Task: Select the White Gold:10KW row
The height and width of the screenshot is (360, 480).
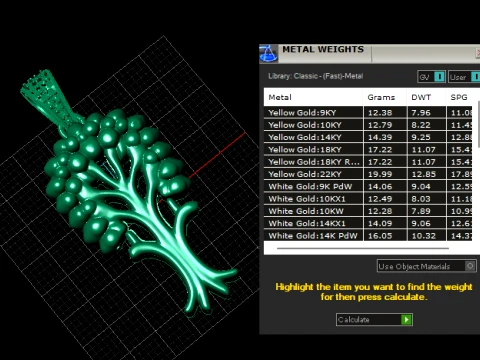Action: click(x=368, y=211)
